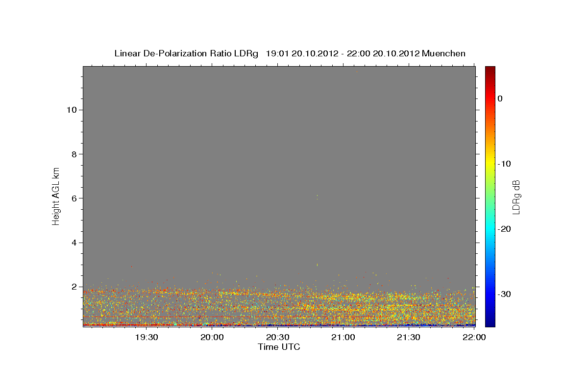The height and width of the screenshot is (392, 588).
Task: Click the 20:00 time tick label
Action: (212, 338)
